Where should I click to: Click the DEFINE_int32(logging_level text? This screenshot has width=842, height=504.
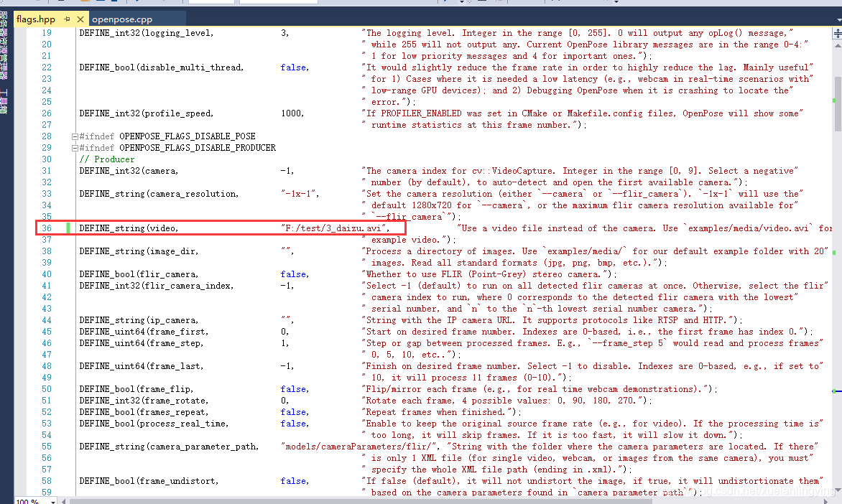click(x=146, y=33)
